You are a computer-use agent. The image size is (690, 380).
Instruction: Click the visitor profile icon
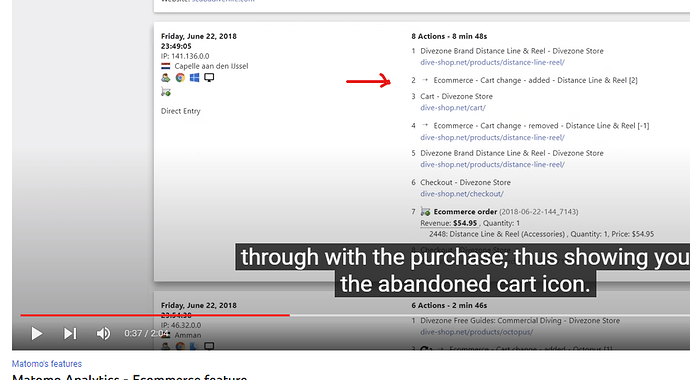(x=165, y=78)
